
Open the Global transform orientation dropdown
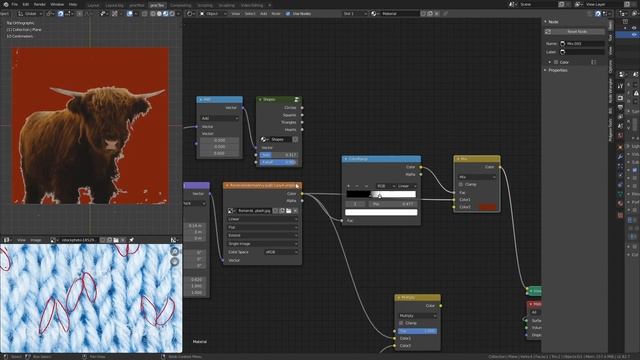tap(29, 13)
